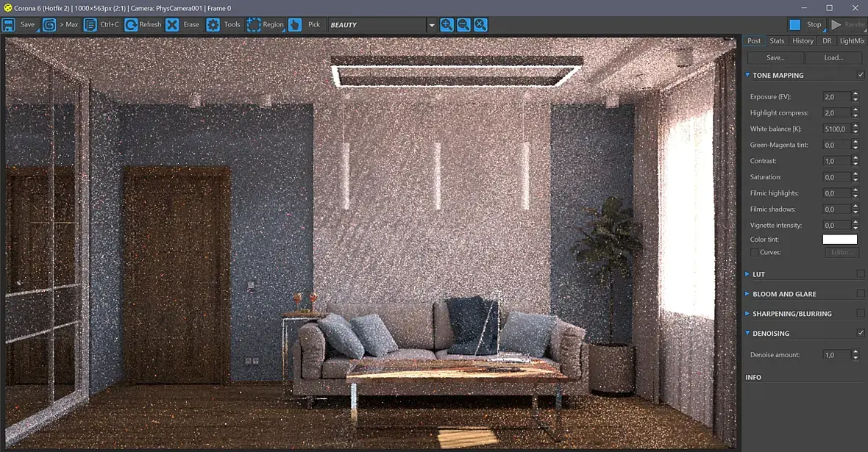Switch to the Stats tab

(777, 41)
